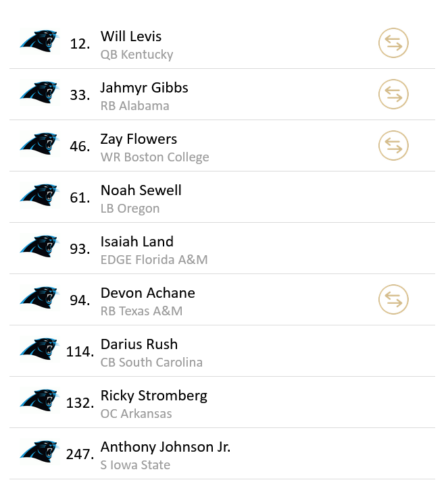Click the trade icon beside Devon Achane
The width and height of the screenshot is (448, 503).
[393, 300]
